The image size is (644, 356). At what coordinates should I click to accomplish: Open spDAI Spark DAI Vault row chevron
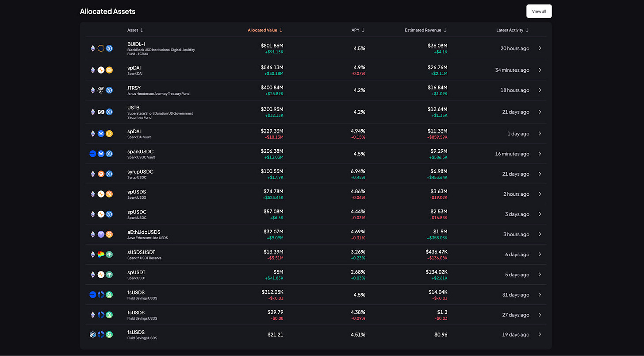(540, 134)
